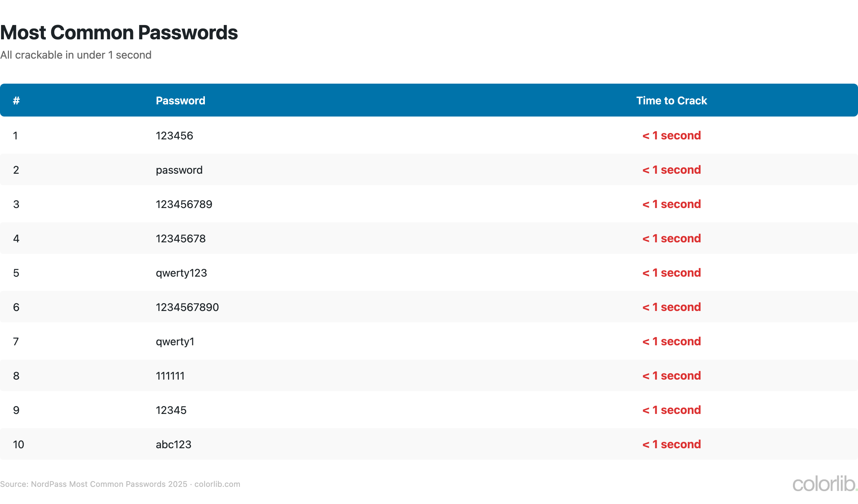Select the password cell '123456789'
The image size is (858, 504).
coord(184,204)
